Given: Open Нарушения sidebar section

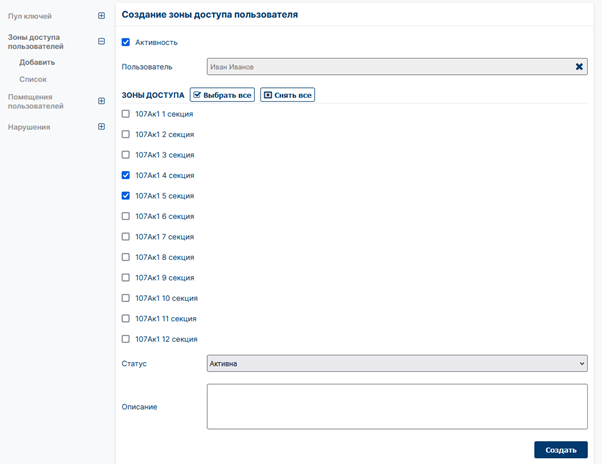Looking at the screenshot, I should 29,127.
